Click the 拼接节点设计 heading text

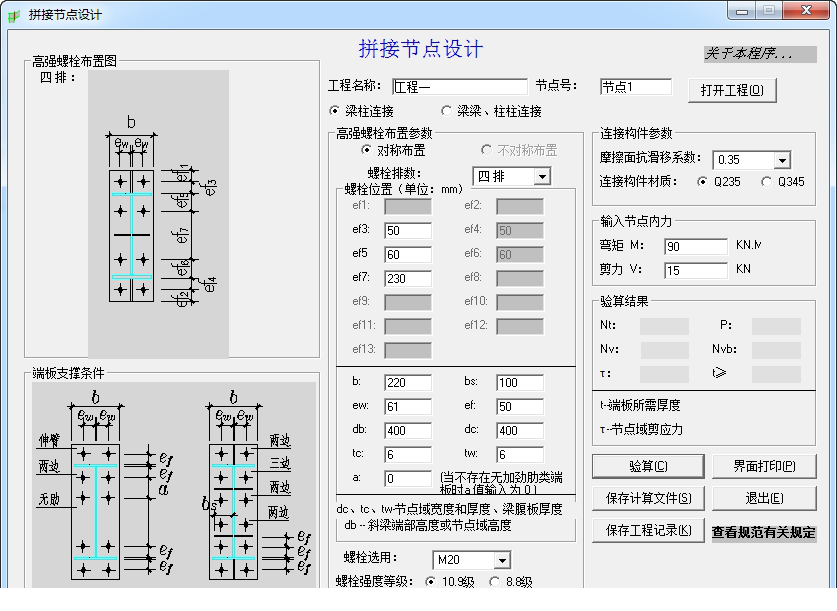tap(421, 49)
